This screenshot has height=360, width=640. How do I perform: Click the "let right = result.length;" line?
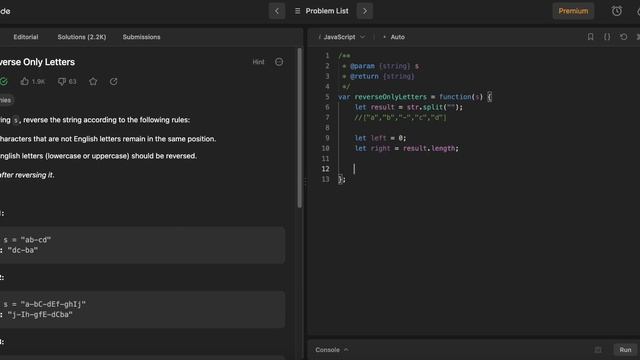tap(407, 148)
